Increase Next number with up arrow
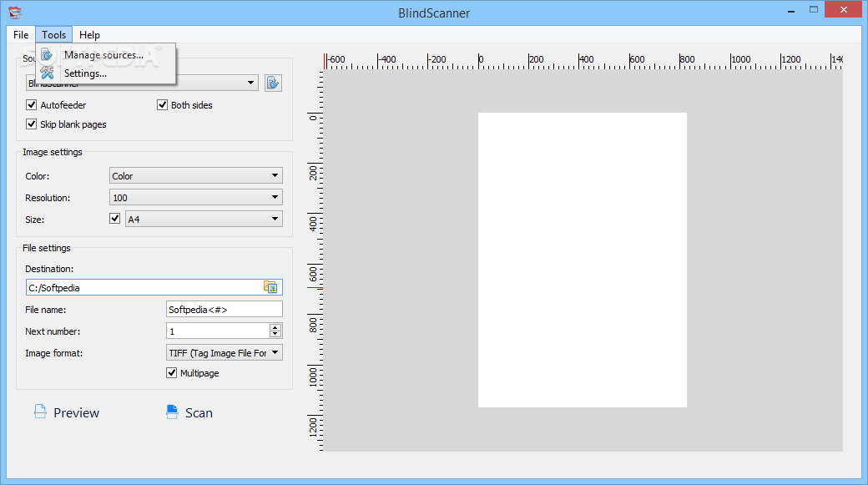This screenshot has width=868, height=485. coord(275,327)
